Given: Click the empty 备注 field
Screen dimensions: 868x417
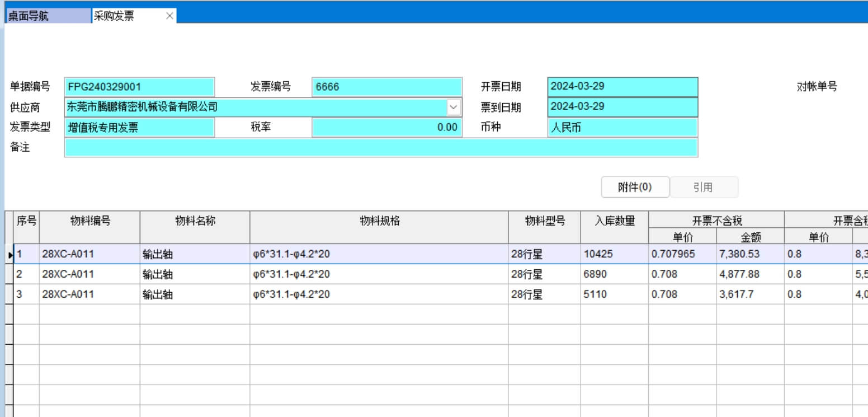Looking at the screenshot, I should (x=380, y=148).
